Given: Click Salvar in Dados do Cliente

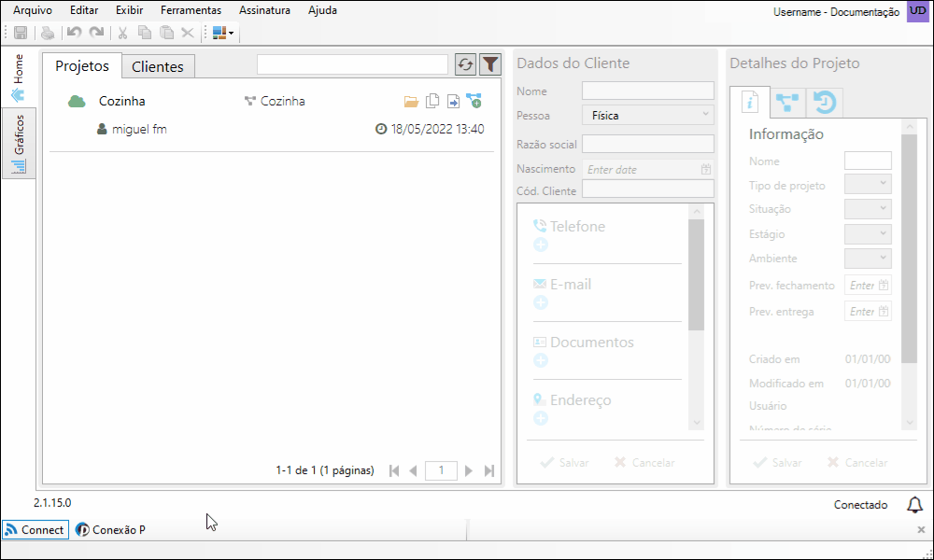Looking at the screenshot, I should pyautogui.click(x=564, y=462).
